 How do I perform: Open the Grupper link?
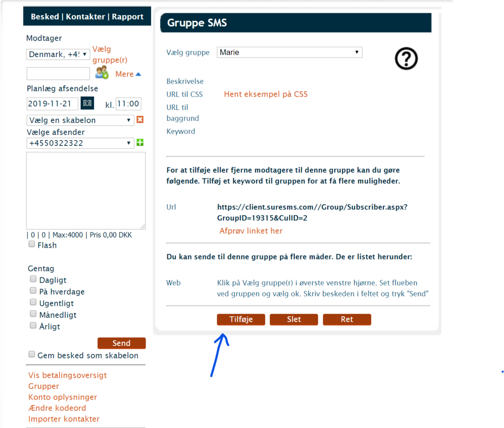click(44, 386)
